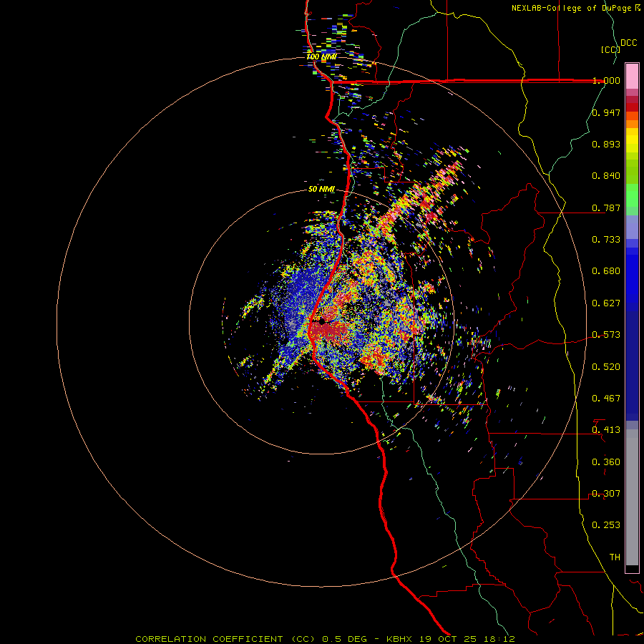This screenshot has height=644, width=644.
Task: Click the 0.733 scale value
Action: (606, 240)
